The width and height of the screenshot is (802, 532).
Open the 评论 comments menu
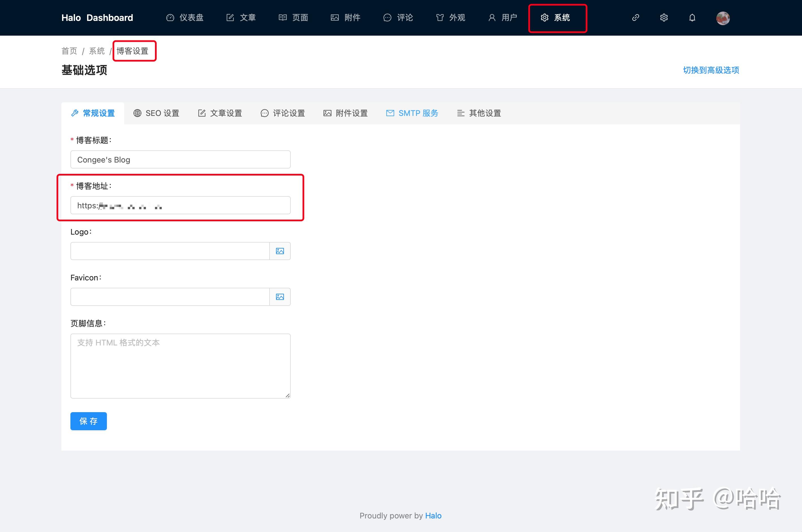pyautogui.click(x=398, y=18)
